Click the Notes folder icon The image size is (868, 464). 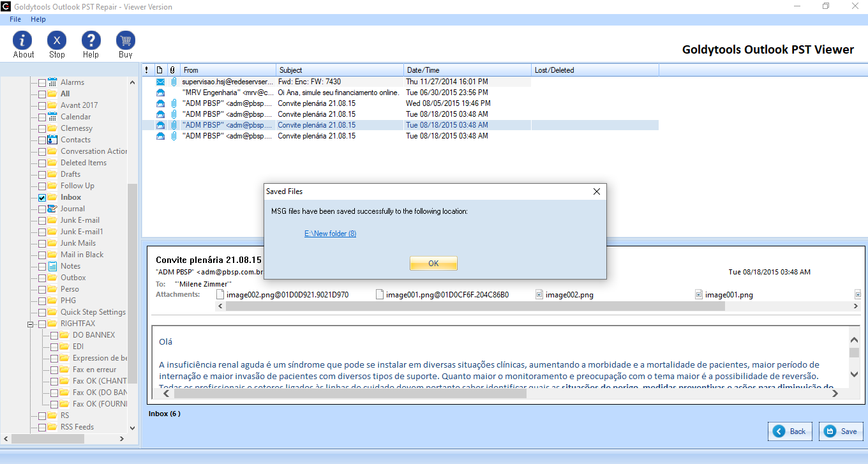tap(52, 266)
